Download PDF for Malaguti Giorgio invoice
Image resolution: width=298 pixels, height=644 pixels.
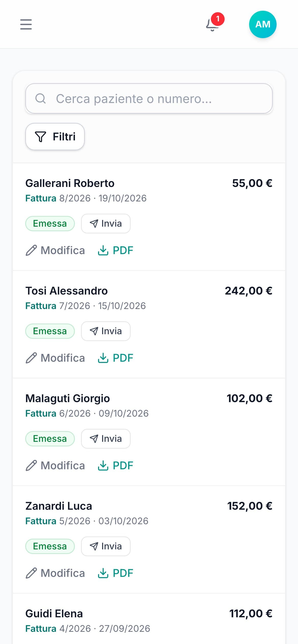click(115, 465)
